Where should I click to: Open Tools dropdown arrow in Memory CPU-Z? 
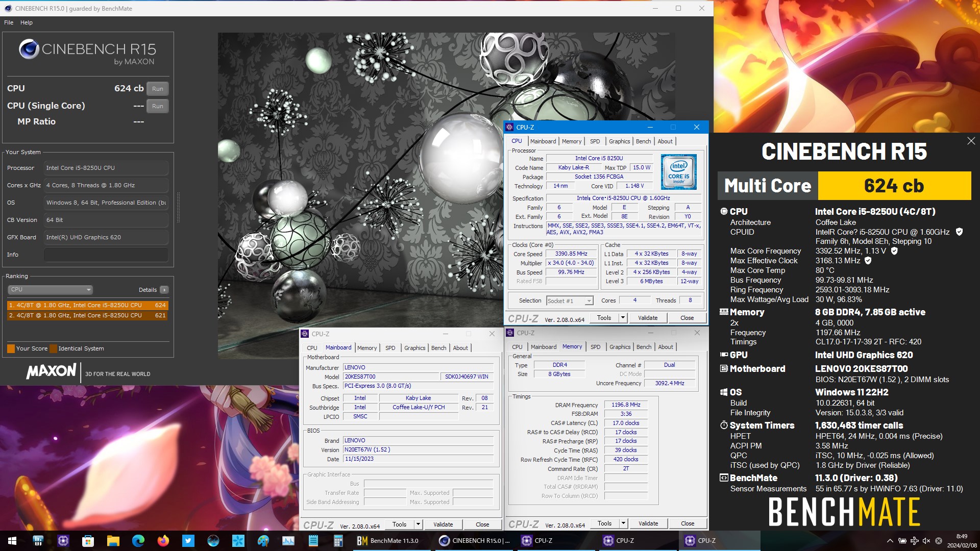click(623, 523)
